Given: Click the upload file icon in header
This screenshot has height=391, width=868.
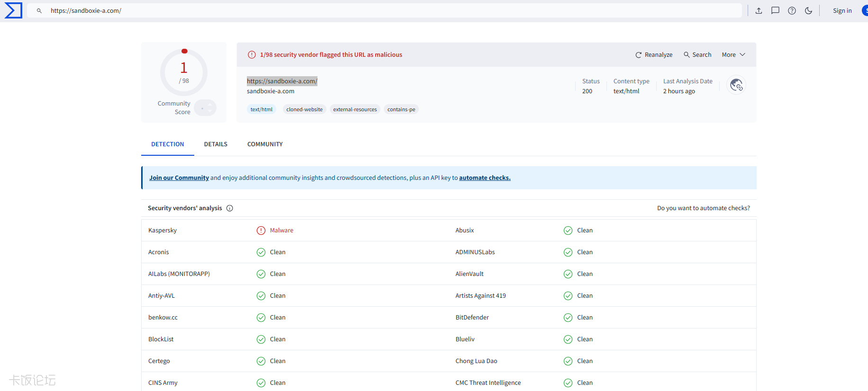Looking at the screenshot, I should tap(759, 10).
